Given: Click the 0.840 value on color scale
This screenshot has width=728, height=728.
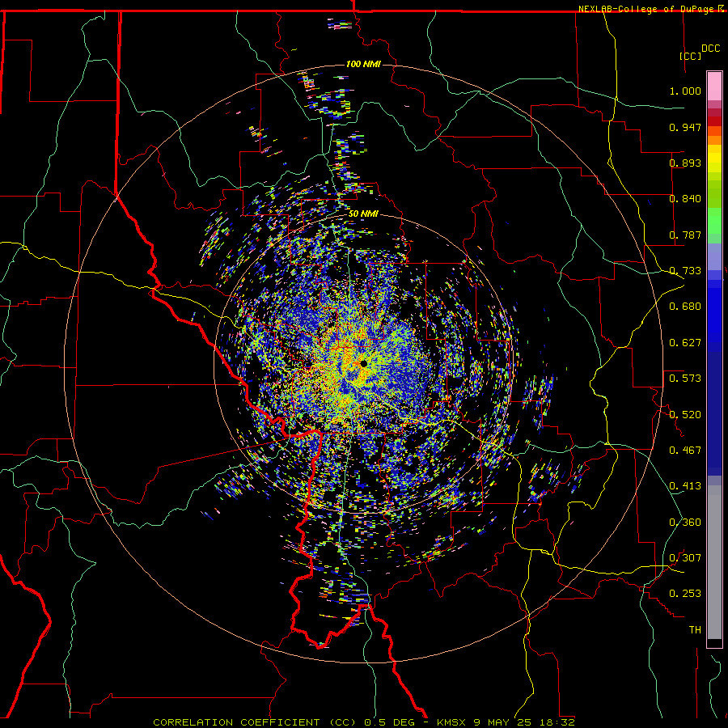Looking at the screenshot, I should 685,199.
